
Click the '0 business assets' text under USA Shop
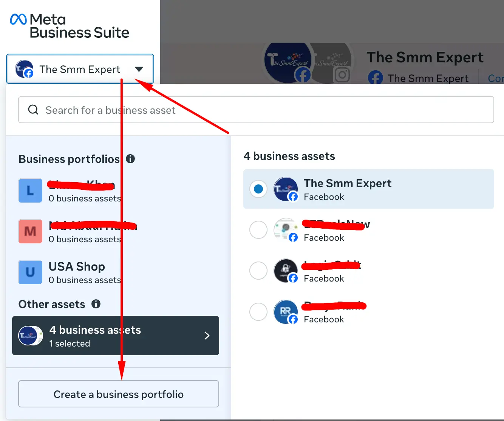(x=85, y=280)
